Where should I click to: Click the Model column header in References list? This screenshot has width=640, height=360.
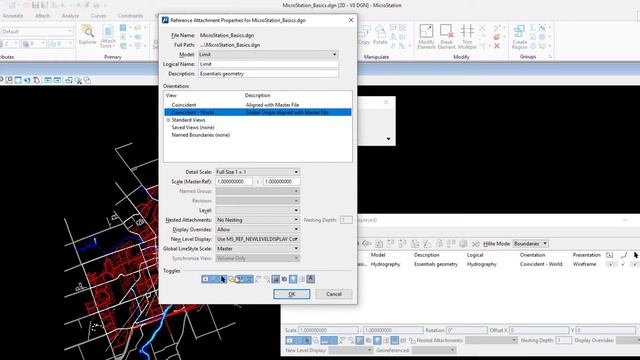pos(378,255)
